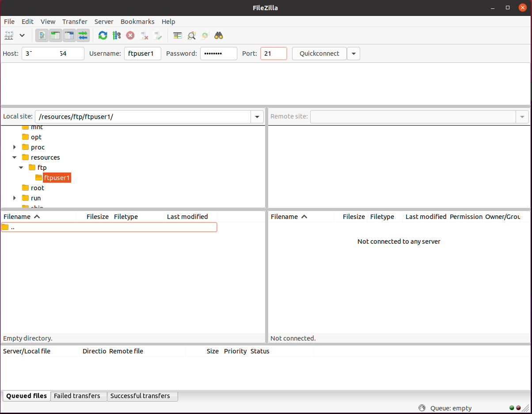This screenshot has height=414, width=532.
Task: Expand the run folder tree node
Action: pyautogui.click(x=15, y=198)
